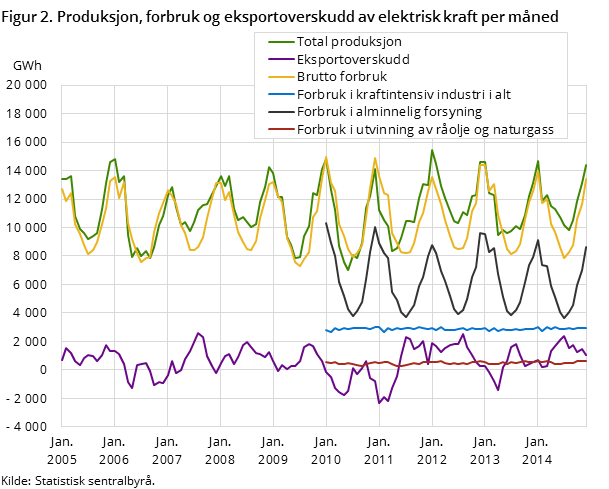Toggle the Total produksjon series label
Screen dimensions: 609x489
pyautogui.click(x=352, y=42)
